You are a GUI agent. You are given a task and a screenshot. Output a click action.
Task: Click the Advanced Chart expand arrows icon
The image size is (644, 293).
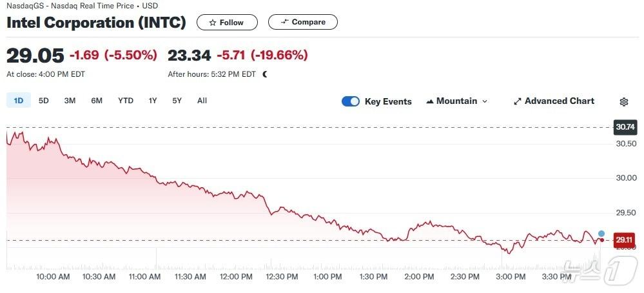click(517, 101)
